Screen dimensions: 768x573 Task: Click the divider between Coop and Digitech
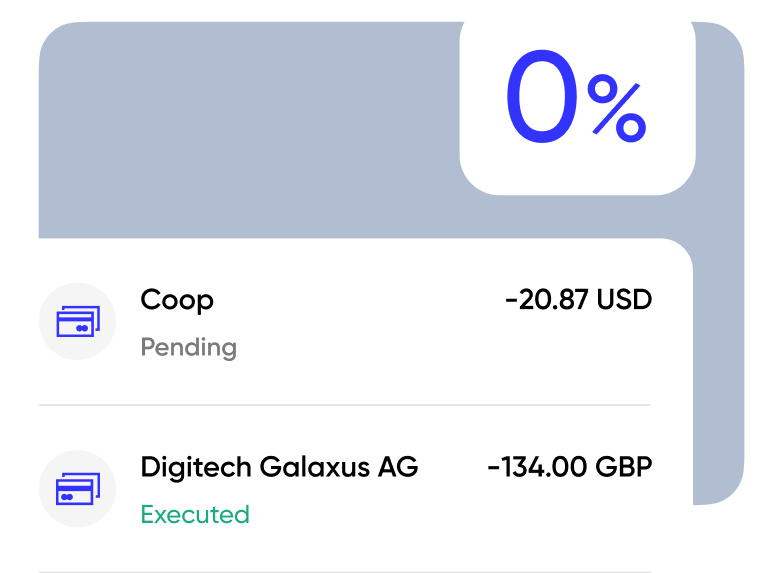pyautogui.click(x=344, y=405)
